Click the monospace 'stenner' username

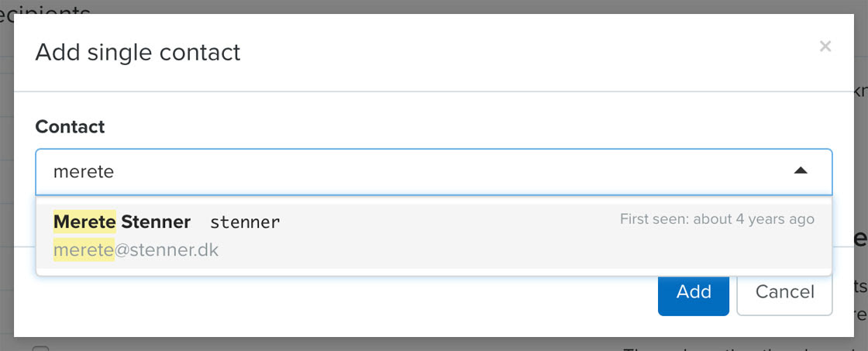(245, 222)
